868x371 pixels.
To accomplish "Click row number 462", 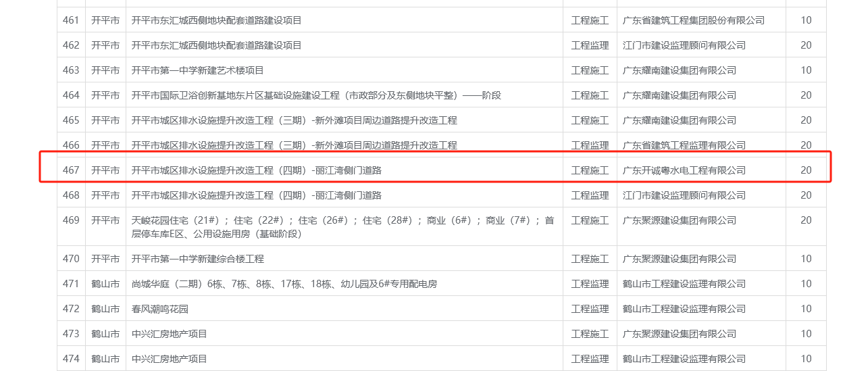I will tap(71, 45).
